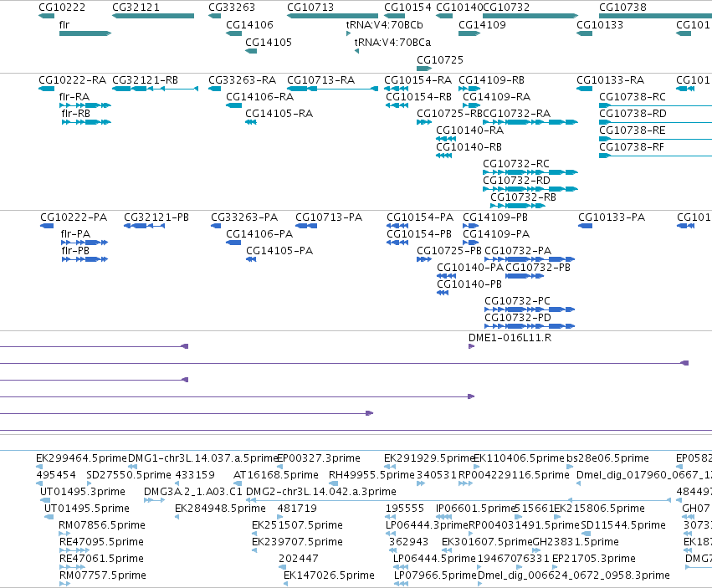712x588 pixels.
Task: Click protein CG14105-PA
Action: pyautogui.click(x=279, y=251)
